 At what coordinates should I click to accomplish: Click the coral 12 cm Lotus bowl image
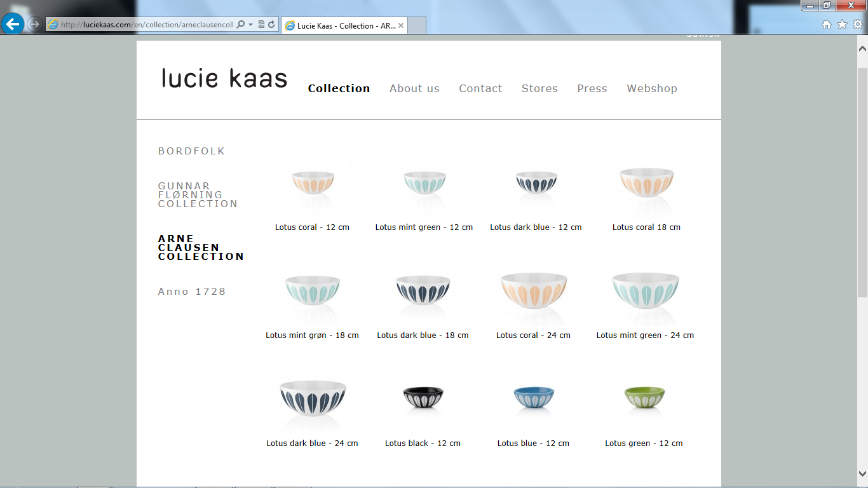coord(313,183)
